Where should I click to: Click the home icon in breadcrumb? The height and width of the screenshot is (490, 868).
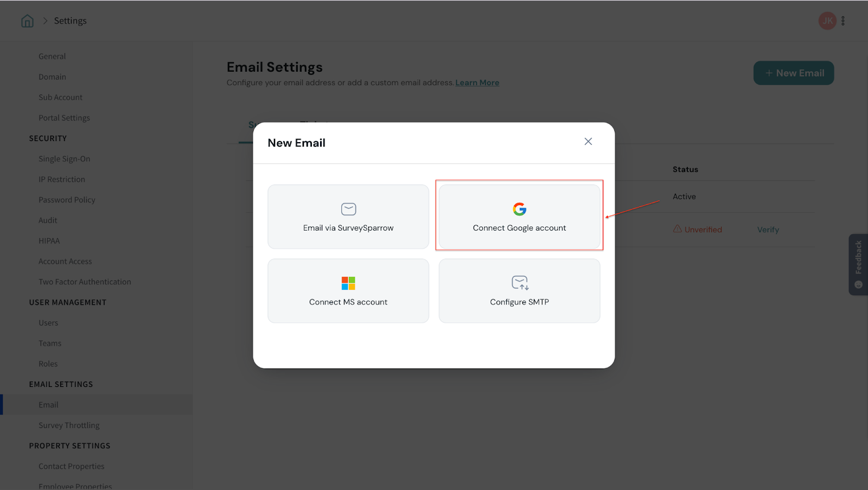point(27,21)
